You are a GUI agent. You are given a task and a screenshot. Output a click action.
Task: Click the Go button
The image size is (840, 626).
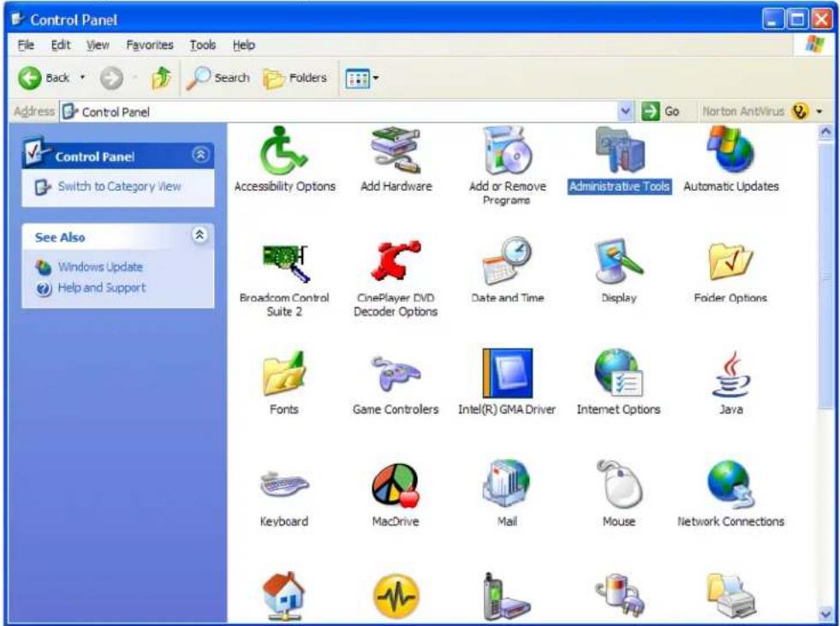click(661, 111)
